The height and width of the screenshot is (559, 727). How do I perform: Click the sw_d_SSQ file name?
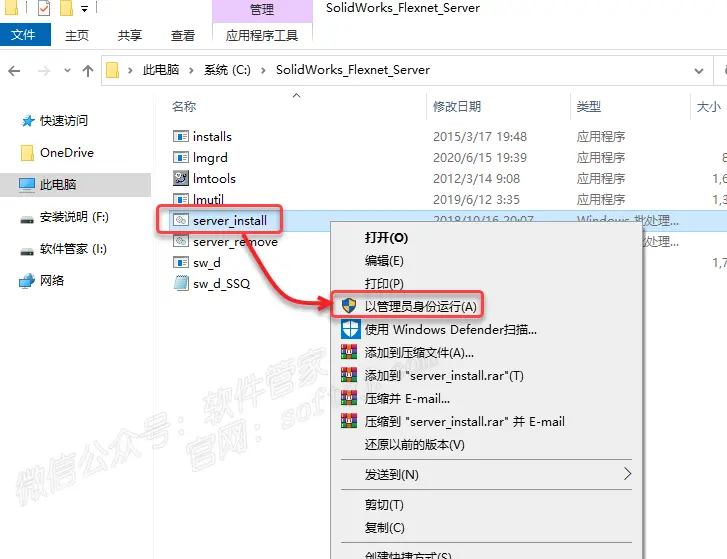pos(222,283)
